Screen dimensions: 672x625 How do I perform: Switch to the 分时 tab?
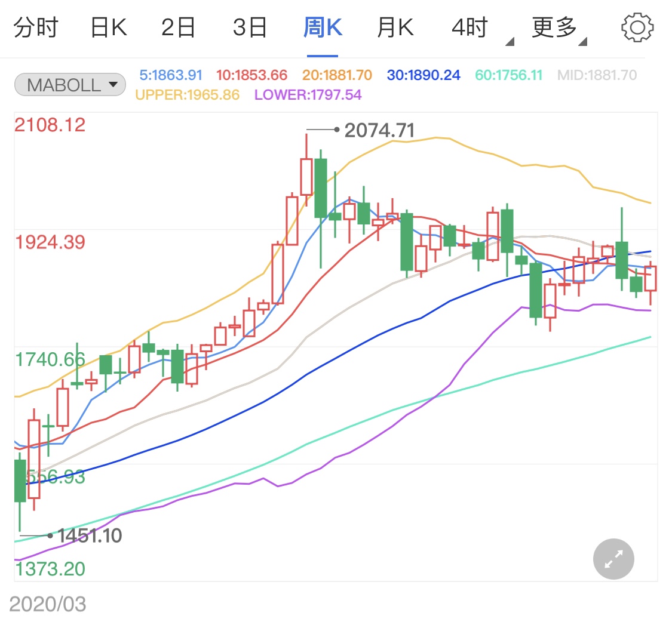click(36, 26)
